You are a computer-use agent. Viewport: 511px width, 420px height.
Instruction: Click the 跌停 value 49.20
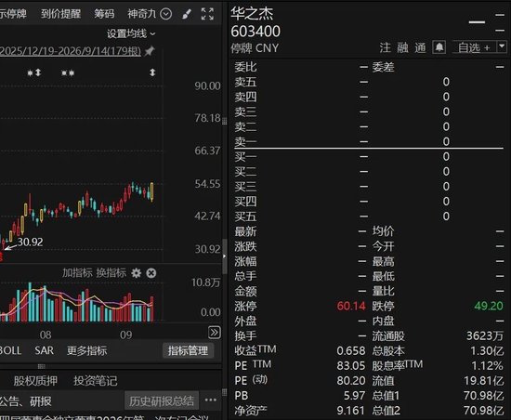pos(489,306)
